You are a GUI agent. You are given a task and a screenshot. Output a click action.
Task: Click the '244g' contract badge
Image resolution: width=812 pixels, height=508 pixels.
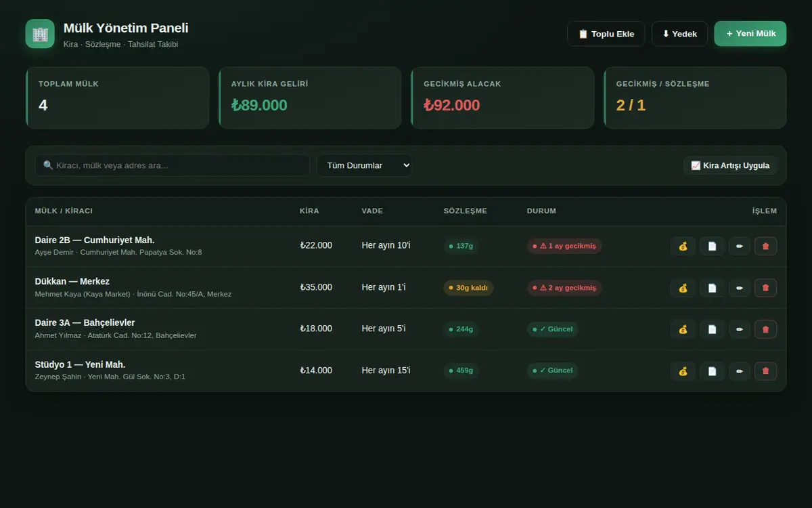click(x=461, y=329)
